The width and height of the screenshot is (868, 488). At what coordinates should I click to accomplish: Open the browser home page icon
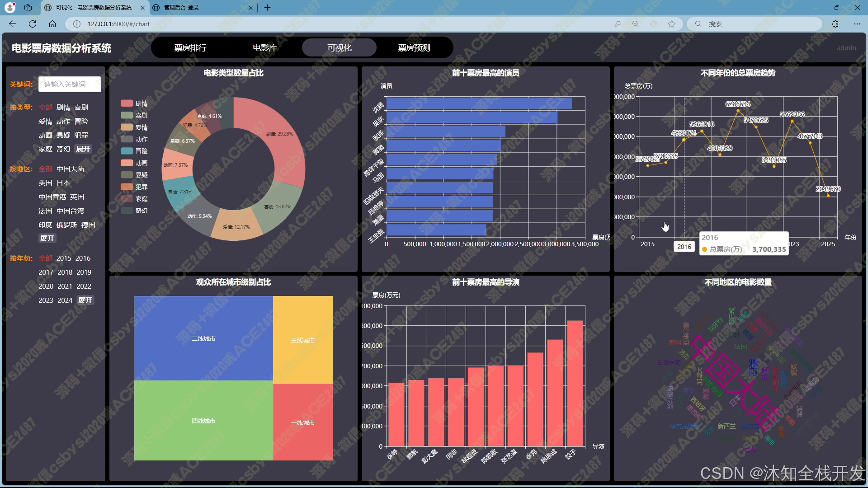coord(52,24)
